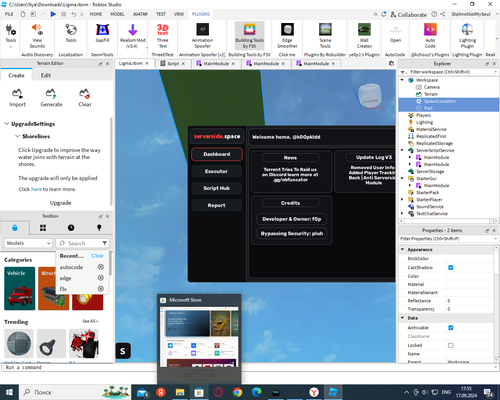This screenshot has height=400, width=500.
Task: Open File Explorer from the taskbar
Action: (180, 392)
